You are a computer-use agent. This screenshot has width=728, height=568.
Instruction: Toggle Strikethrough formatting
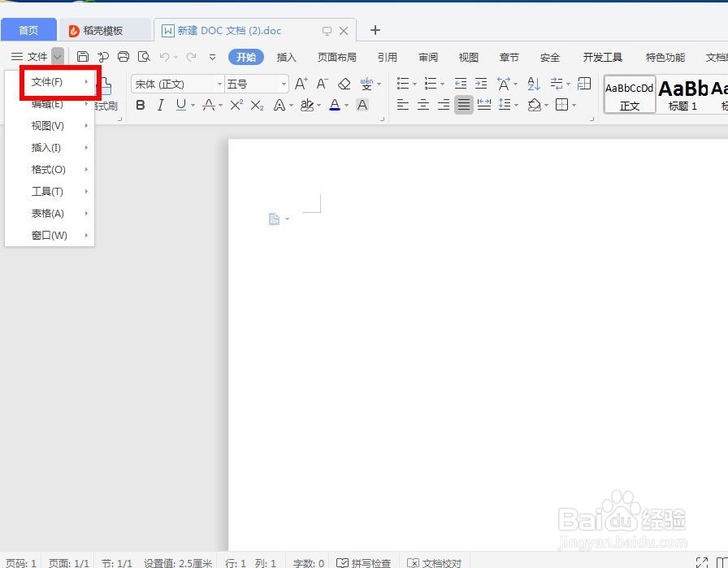click(x=209, y=105)
